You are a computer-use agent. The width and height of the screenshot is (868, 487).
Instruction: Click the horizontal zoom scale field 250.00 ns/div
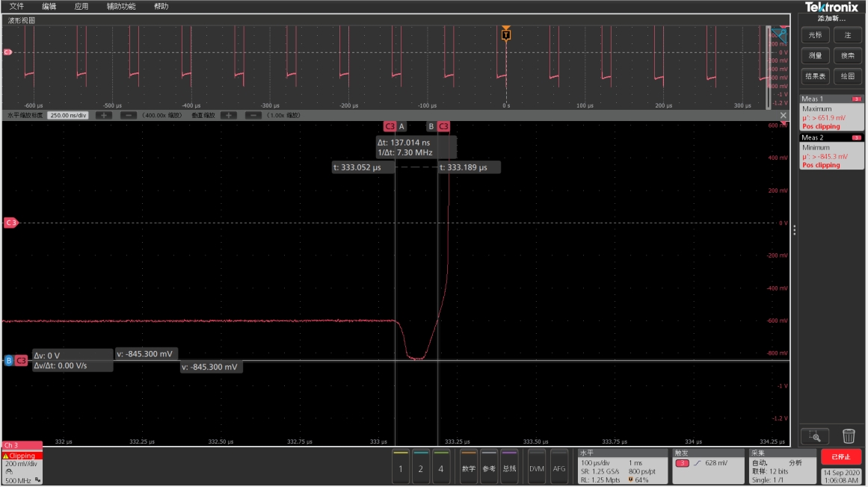pyautogui.click(x=68, y=116)
